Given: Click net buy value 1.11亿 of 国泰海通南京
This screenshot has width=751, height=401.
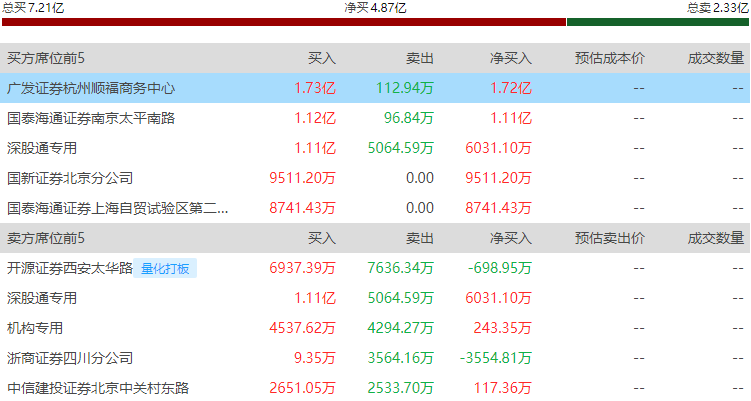Looking at the screenshot, I should (511, 118).
